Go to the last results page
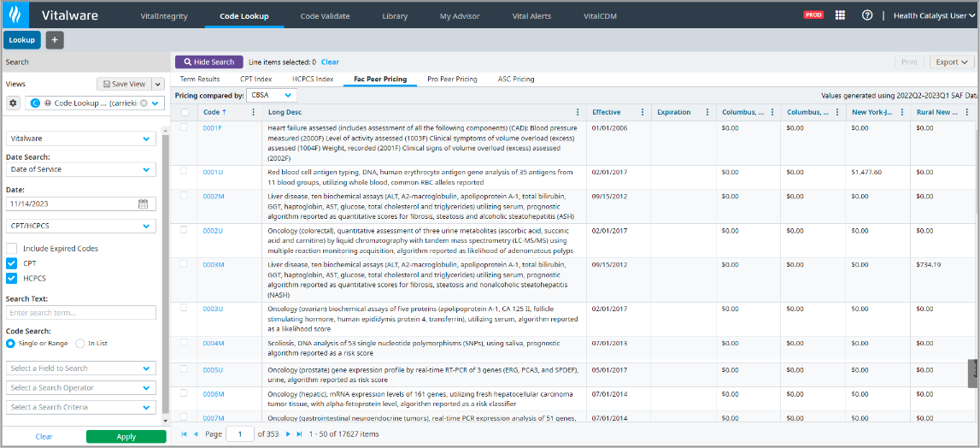 point(299,433)
